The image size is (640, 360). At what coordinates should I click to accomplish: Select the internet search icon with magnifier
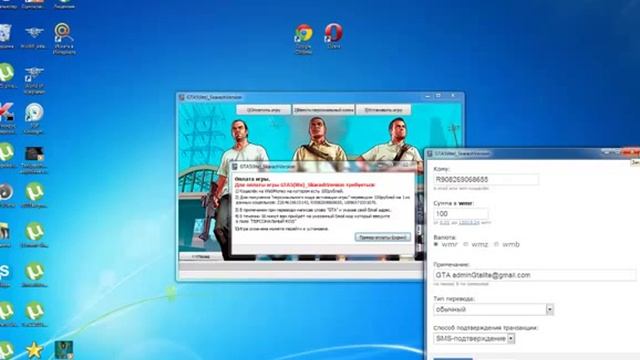point(64,38)
